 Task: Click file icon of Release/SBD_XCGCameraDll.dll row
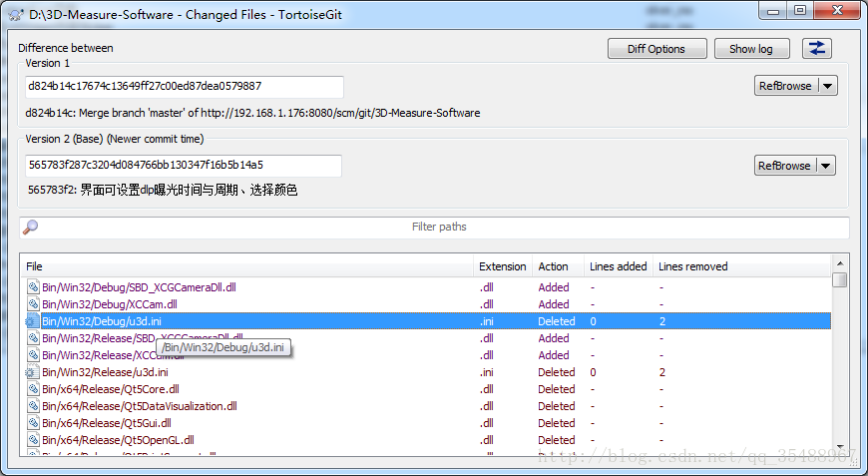pyautogui.click(x=33, y=338)
